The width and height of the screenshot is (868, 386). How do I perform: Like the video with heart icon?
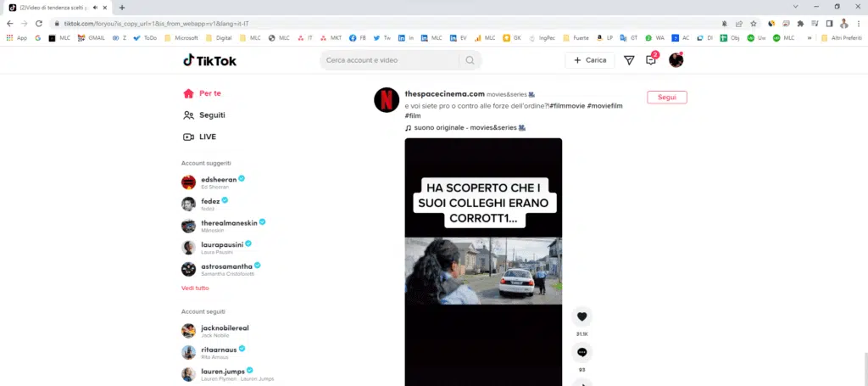click(581, 317)
